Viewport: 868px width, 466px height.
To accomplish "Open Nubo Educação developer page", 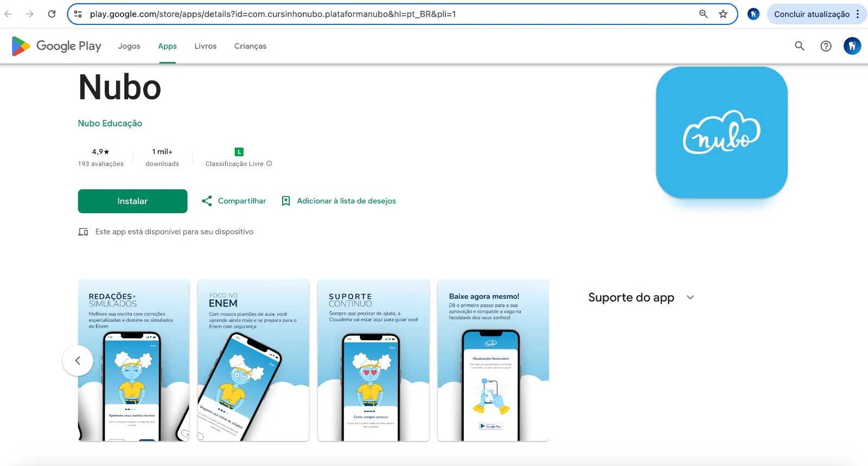I will click(x=110, y=123).
